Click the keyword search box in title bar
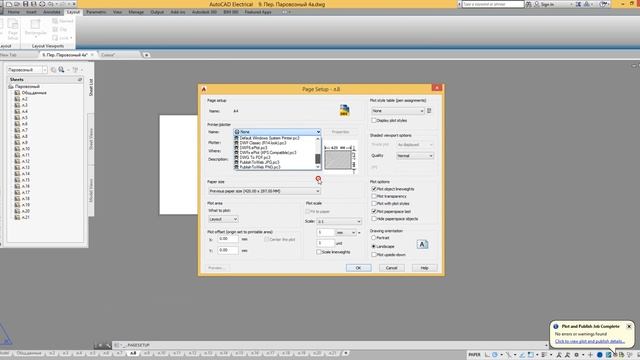 [x=493, y=4]
